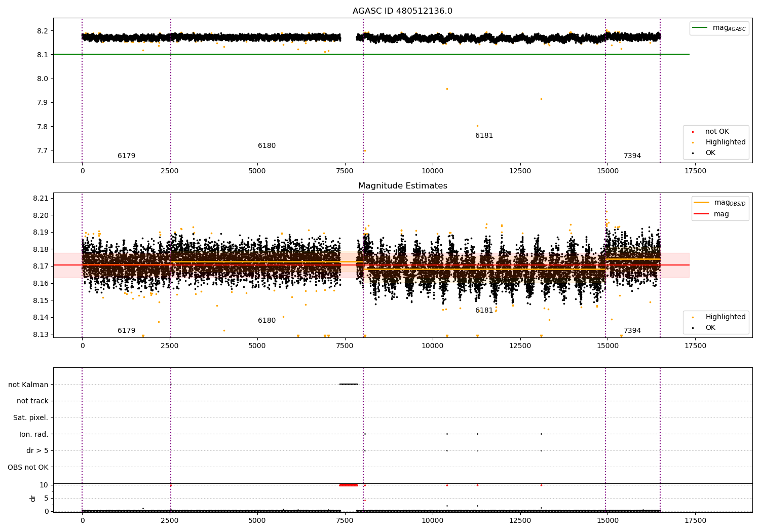
Task: Click the y-axis tick 10 on the dr plot
Action: point(45,485)
